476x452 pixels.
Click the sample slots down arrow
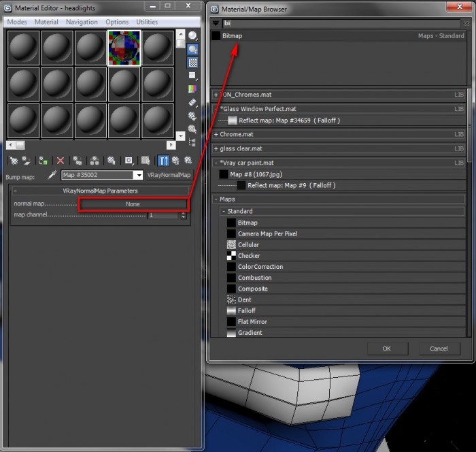(x=180, y=136)
